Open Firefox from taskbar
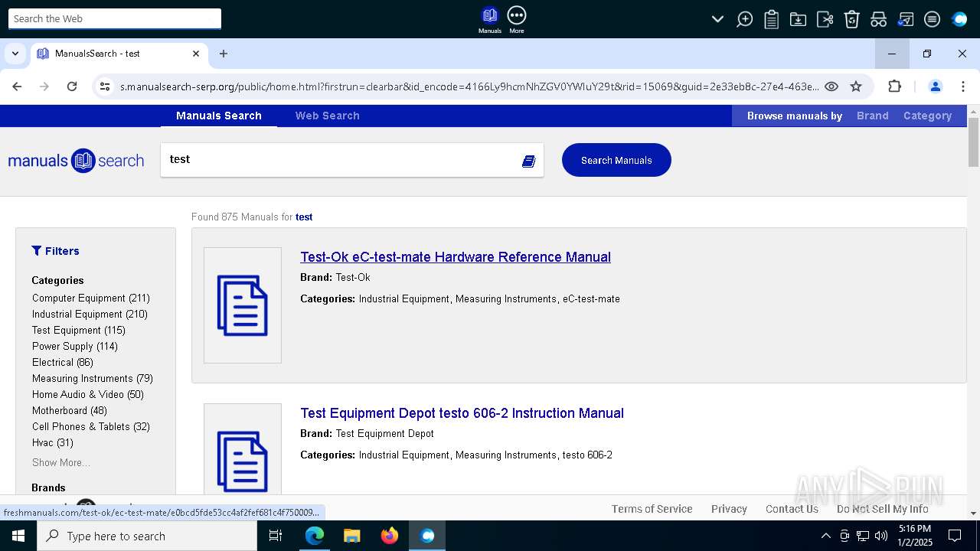This screenshot has width=980, height=551. [x=390, y=536]
